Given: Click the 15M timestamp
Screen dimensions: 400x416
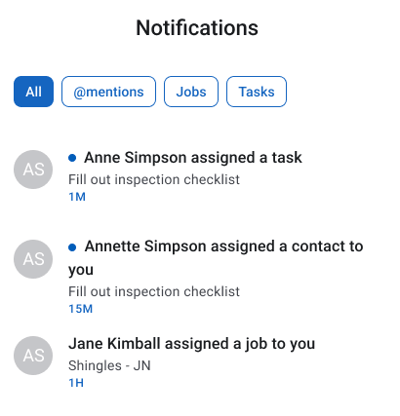Looking at the screenshot, I should tap(80, 309).
